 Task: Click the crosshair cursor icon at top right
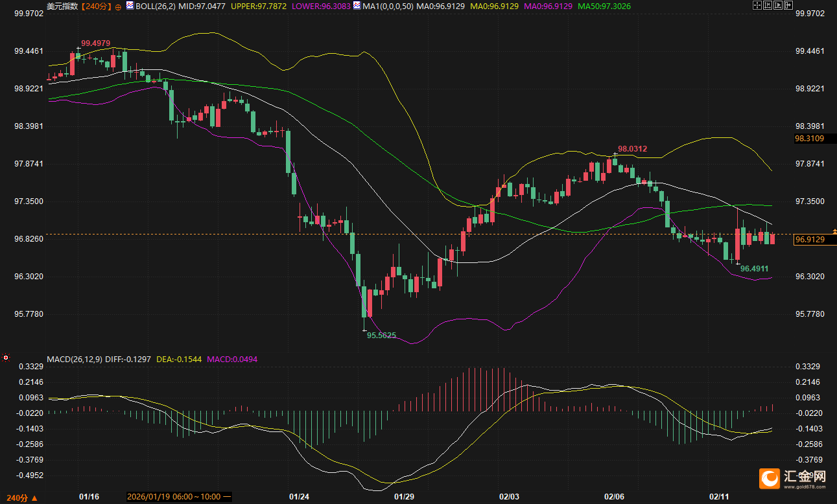pyautogui.click(x=756, y=5)
